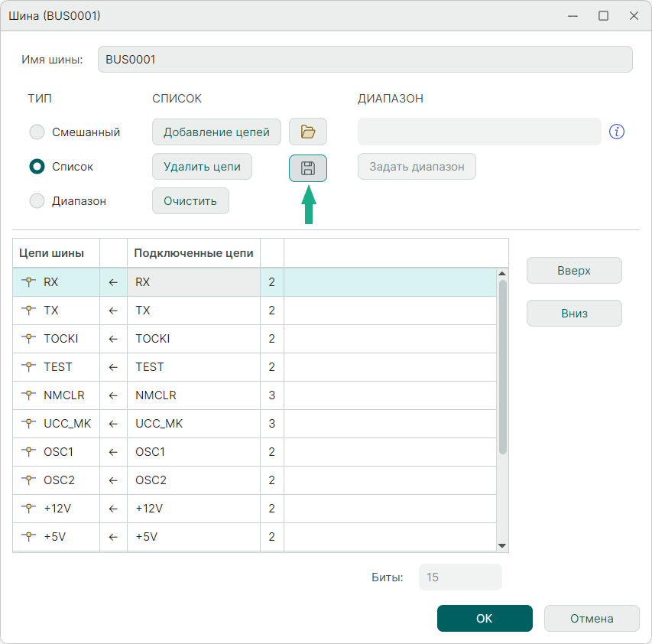The width and height of the screenshot is (652, 644).
Task: Click the Подключенные цепи column header
Action: click(x=193, y=253)
